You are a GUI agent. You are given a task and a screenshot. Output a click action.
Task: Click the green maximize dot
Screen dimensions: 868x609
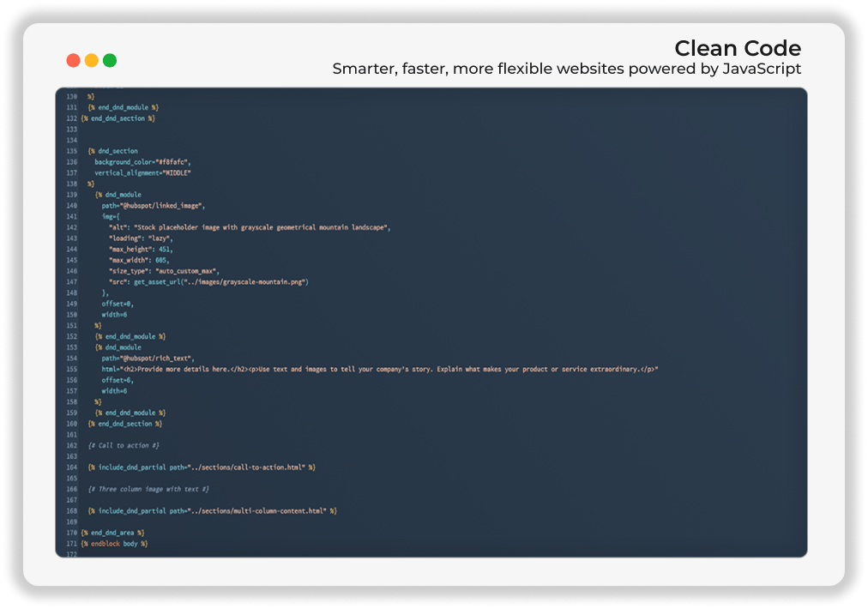110,60
